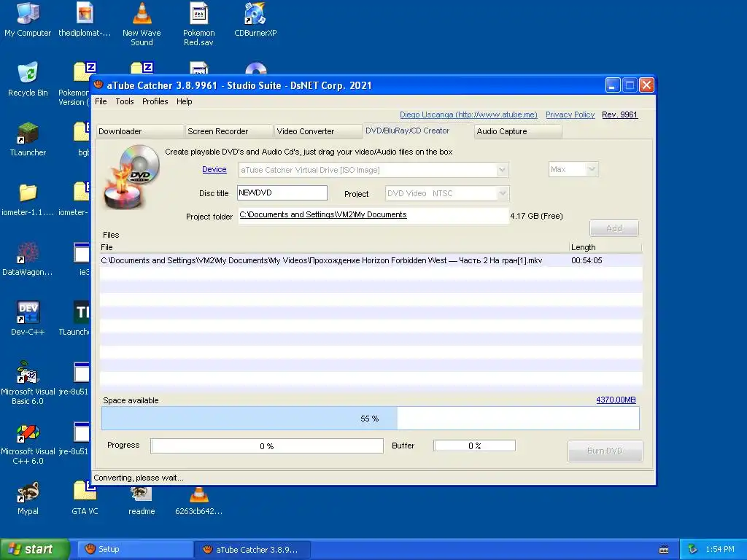The height and width of the screenshot is (560, 747).
Task: Click aTube Catcher title bar app icon
Action: coord(99,85)
